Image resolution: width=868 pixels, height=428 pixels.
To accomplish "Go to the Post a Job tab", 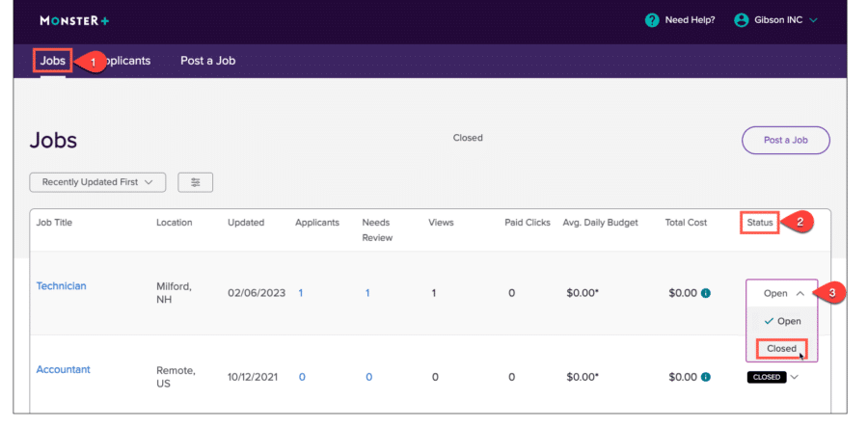I will 207,61.
